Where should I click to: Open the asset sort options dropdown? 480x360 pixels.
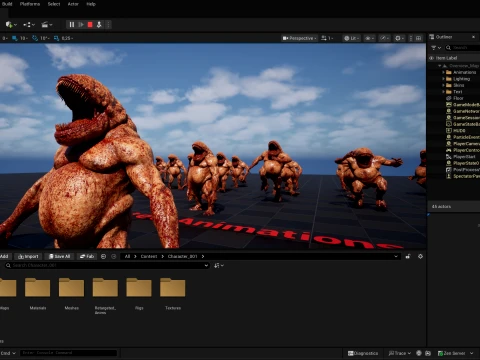point(219,265)
